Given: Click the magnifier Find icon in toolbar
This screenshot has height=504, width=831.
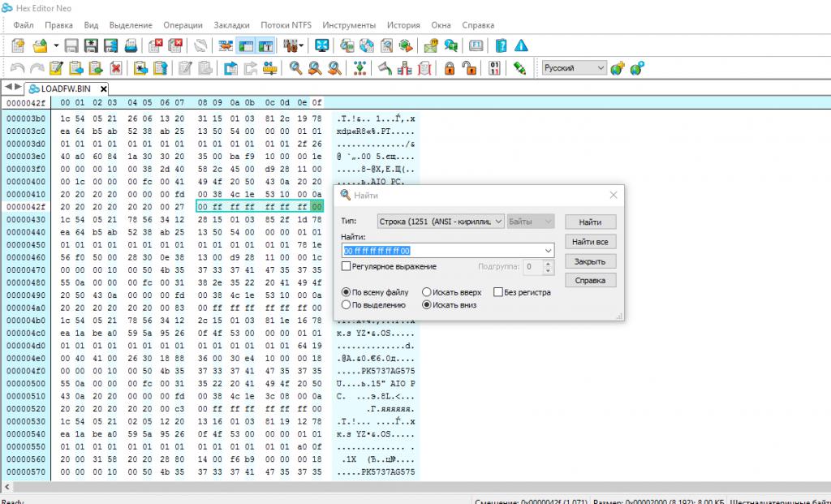Looking at the screenshot, I should pos(296,68).
